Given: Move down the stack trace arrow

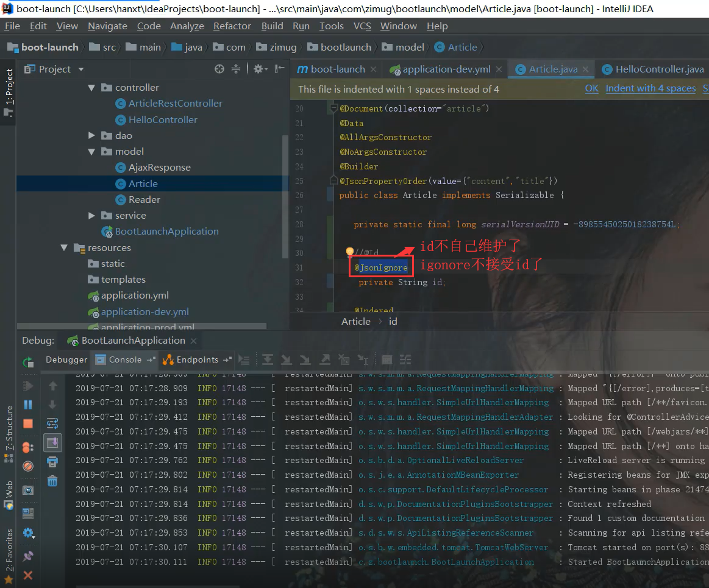Looking at the screenshot, I should pos(52,405).
